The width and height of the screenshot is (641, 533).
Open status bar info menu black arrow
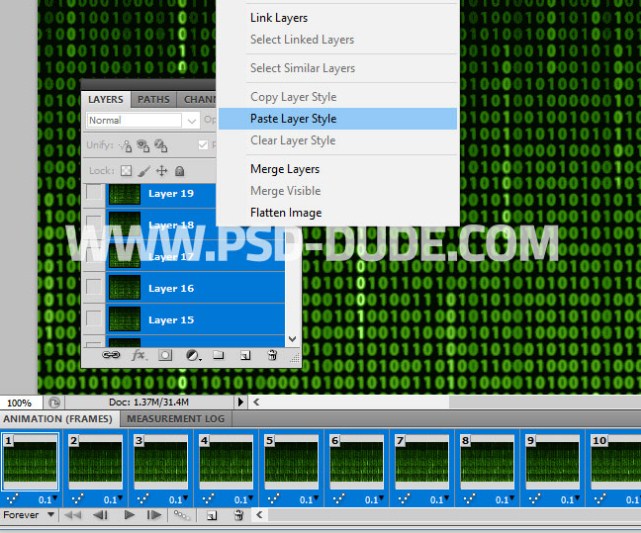tap(241, 402)
